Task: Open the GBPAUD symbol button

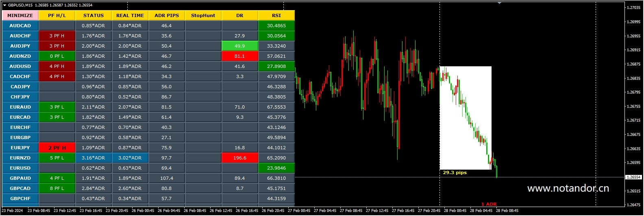Action: click(20, 178)
